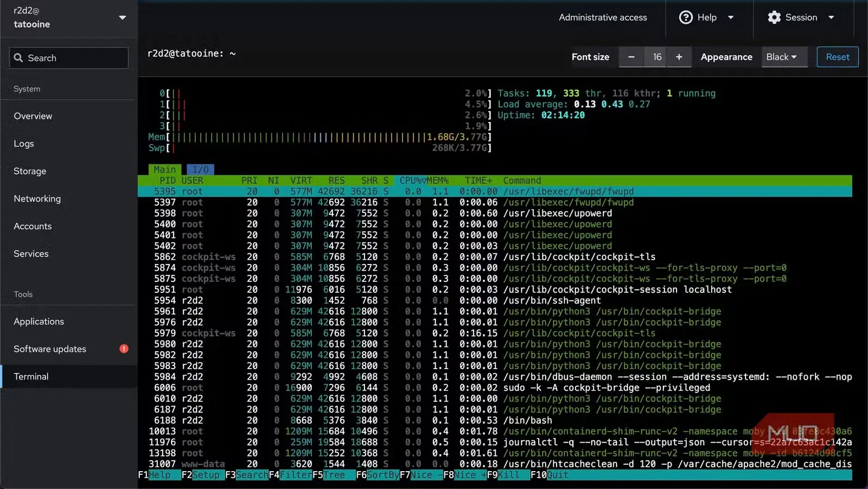This screenshot has width=868, height=489.
Task: Click the Swp usage meter
Action: 320,148
